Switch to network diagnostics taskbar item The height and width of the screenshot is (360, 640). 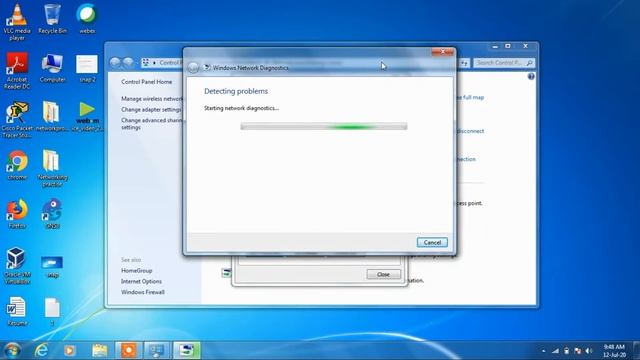tap(187, 350)
